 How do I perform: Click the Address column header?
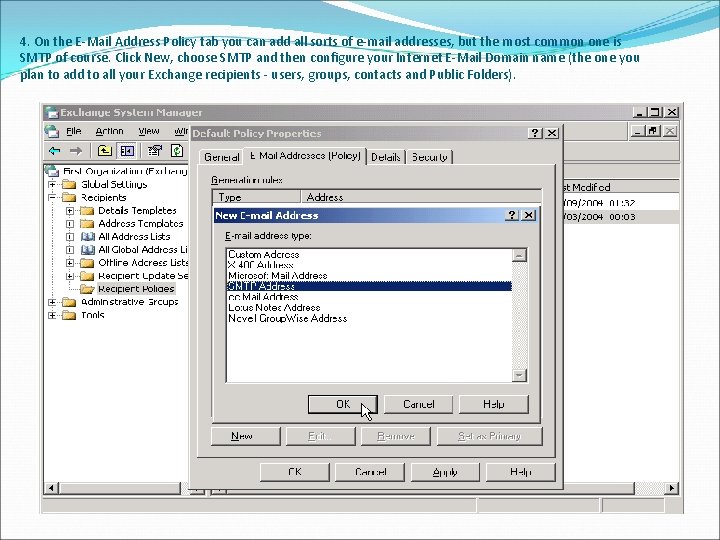coord(421,197)
